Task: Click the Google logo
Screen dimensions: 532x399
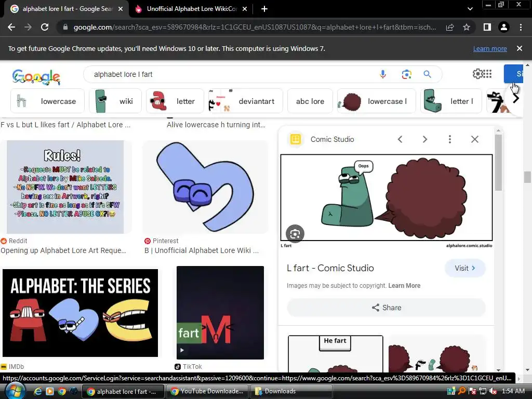Action: tap(36, 77)
